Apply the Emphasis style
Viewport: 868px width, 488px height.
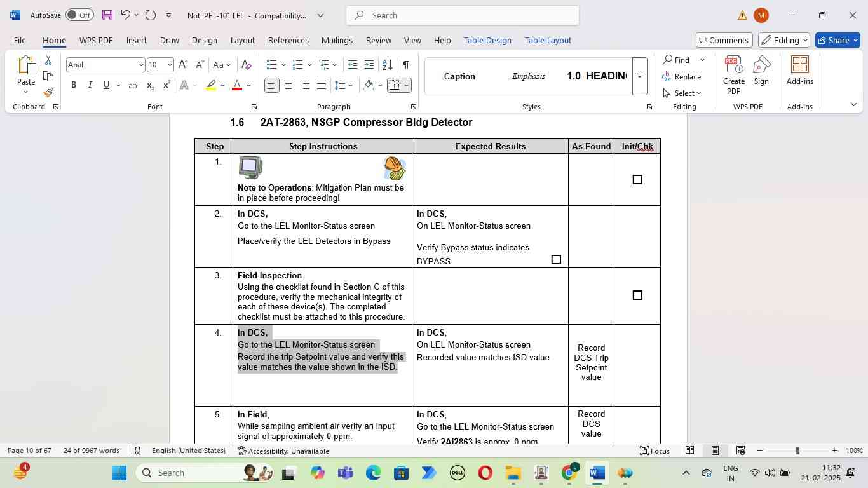[528, 76]
